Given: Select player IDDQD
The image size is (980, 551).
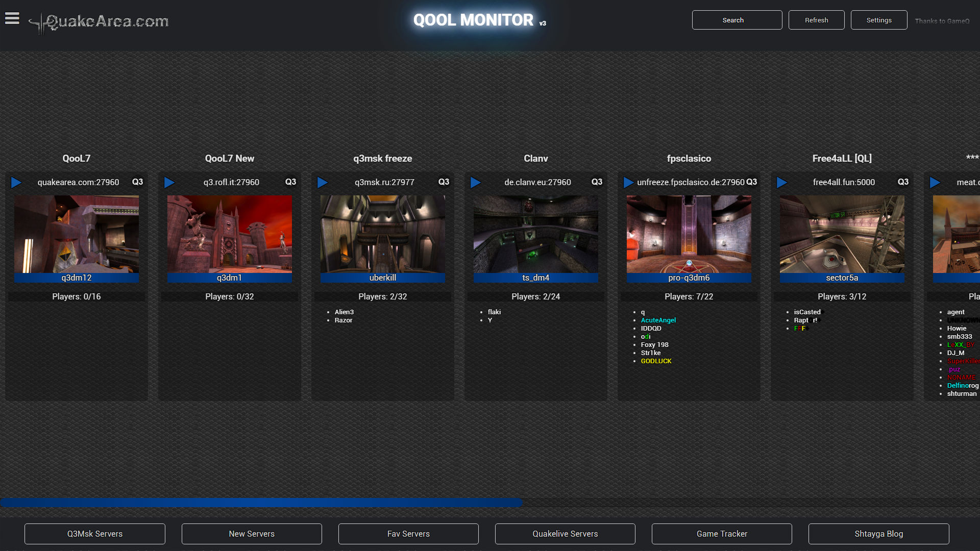Looking at the screenshot, I should point(651,329).
